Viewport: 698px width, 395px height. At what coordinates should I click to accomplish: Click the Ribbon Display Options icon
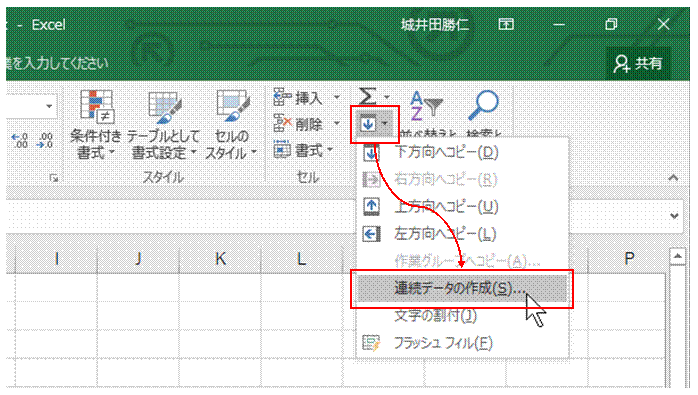(506, 24)
